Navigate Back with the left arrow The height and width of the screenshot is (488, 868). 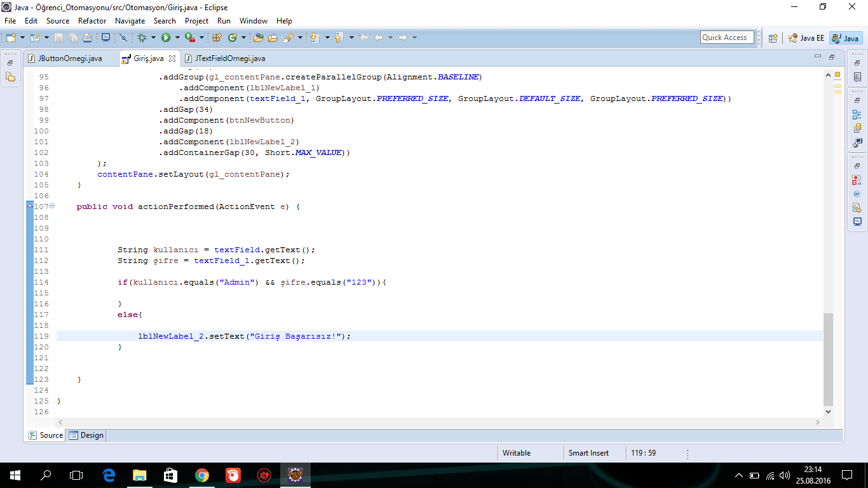(379, 37)
